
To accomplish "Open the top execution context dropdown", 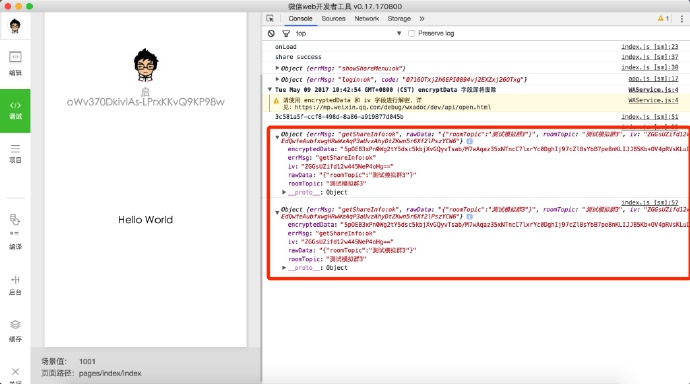I will 348,33.
